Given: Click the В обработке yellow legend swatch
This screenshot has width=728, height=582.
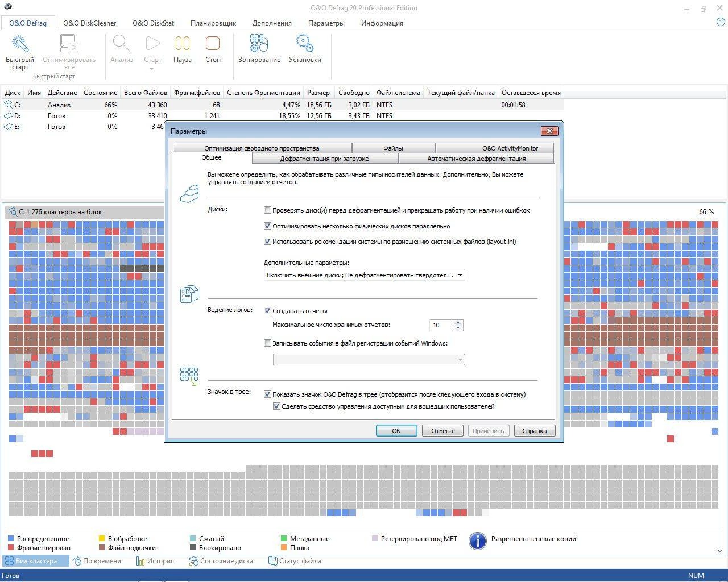Looking at the screenshot, I should (102, 538).
